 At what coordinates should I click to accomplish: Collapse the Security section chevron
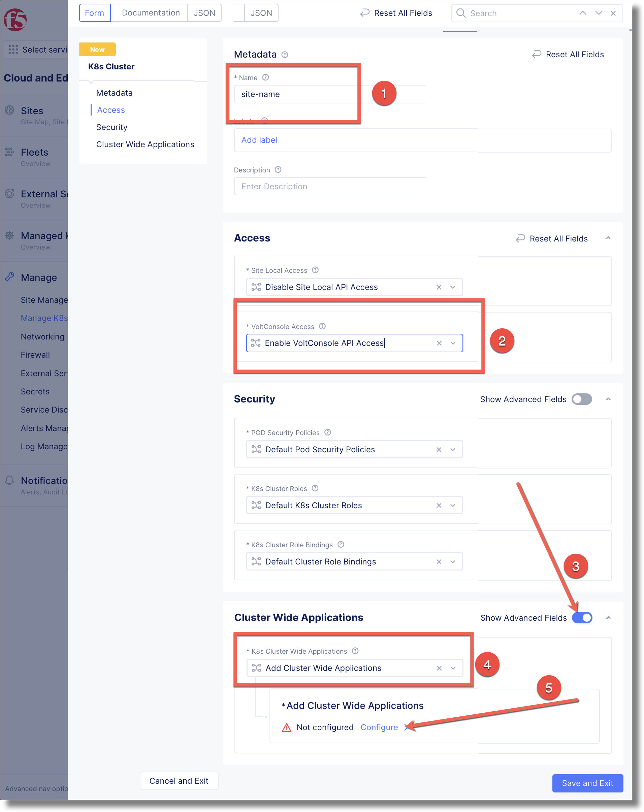(x=608, y=399)
